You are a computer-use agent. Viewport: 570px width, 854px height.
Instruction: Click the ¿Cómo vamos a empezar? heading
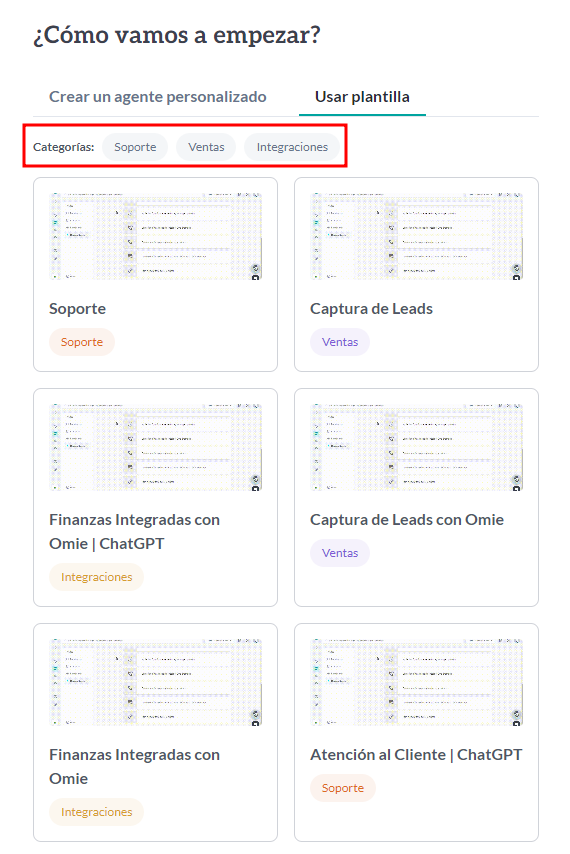(x=177, y=35)
